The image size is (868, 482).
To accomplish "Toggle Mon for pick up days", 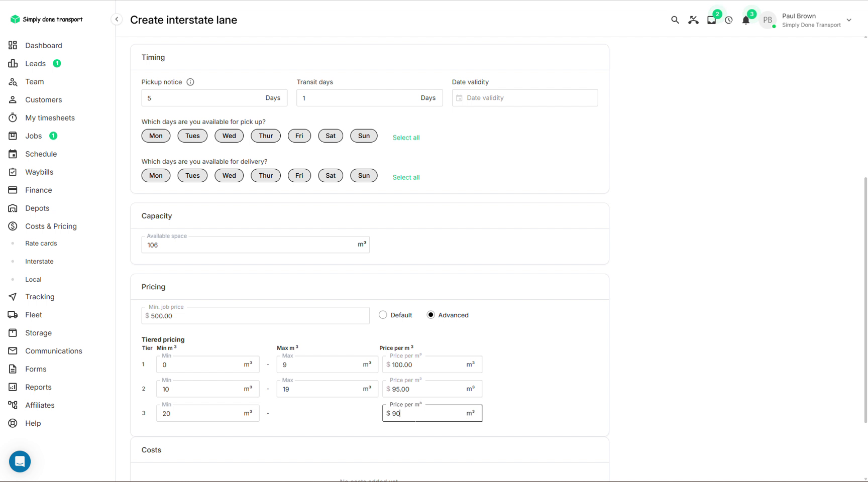I will (x=156, y=136).
